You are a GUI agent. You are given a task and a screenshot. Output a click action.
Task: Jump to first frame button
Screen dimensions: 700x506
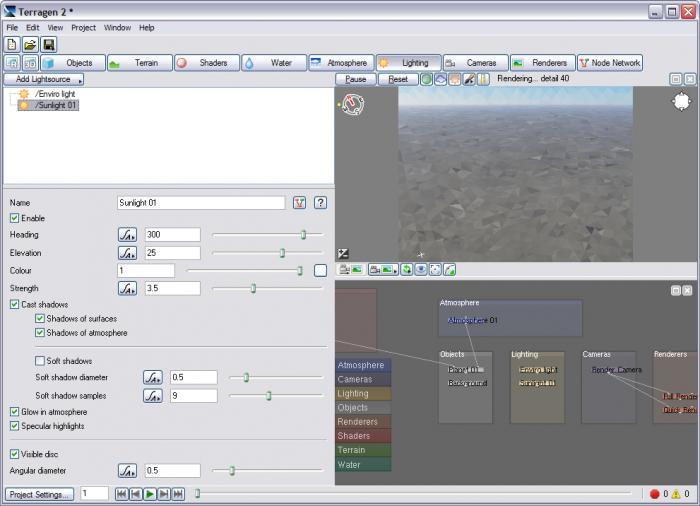click(x=121, y=494)
